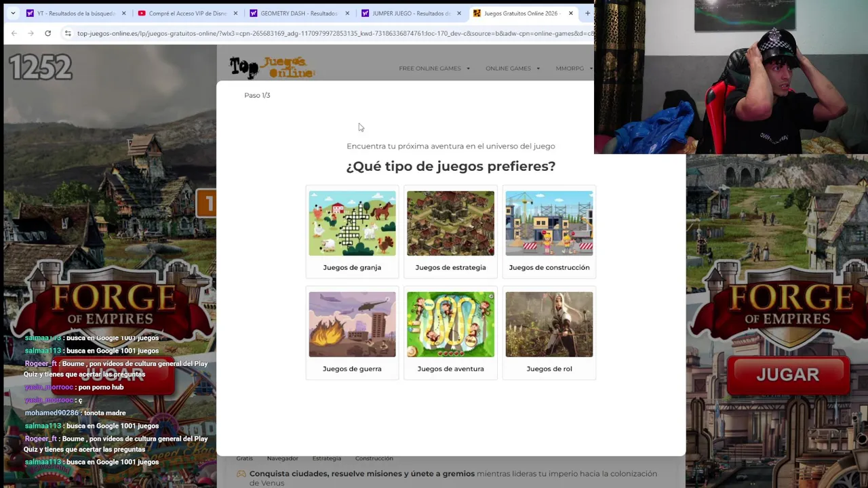868x488 pixels.
Task: Click the Juegos de rol label
Action: tap(549, 369)
